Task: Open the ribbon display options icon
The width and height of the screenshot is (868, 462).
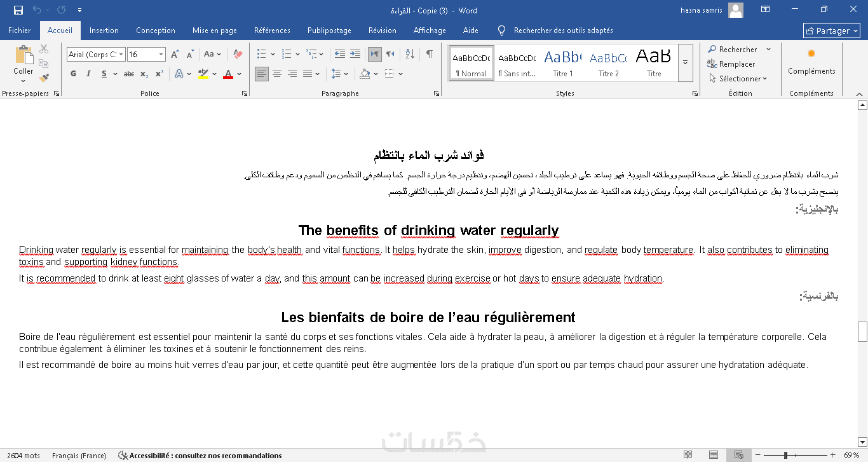Action: [766, 10]
